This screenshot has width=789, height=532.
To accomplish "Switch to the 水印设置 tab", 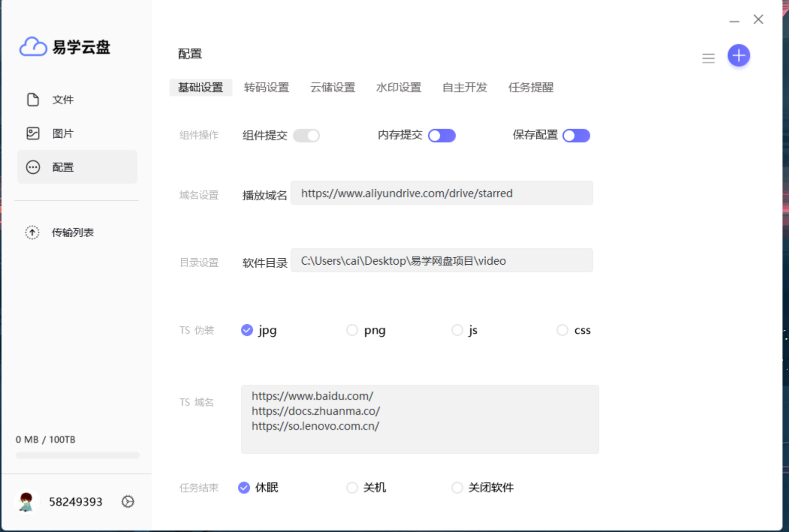I will coord(399,88).
